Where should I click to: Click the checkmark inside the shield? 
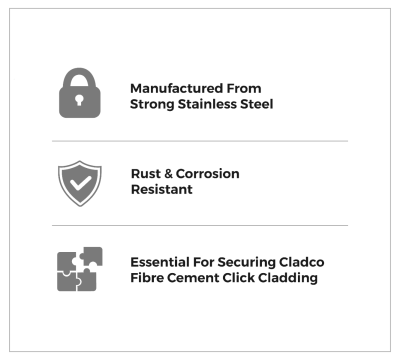click(x=80, y=183)
